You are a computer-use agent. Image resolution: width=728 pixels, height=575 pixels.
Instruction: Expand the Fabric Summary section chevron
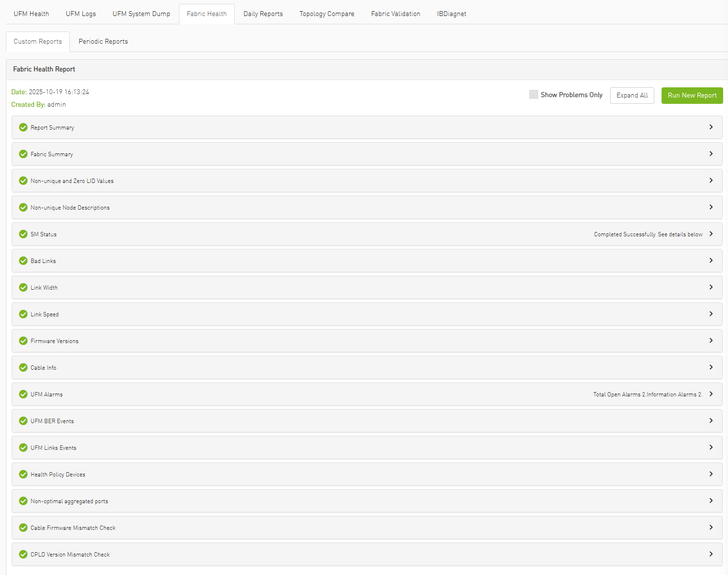tap(711, 154)
